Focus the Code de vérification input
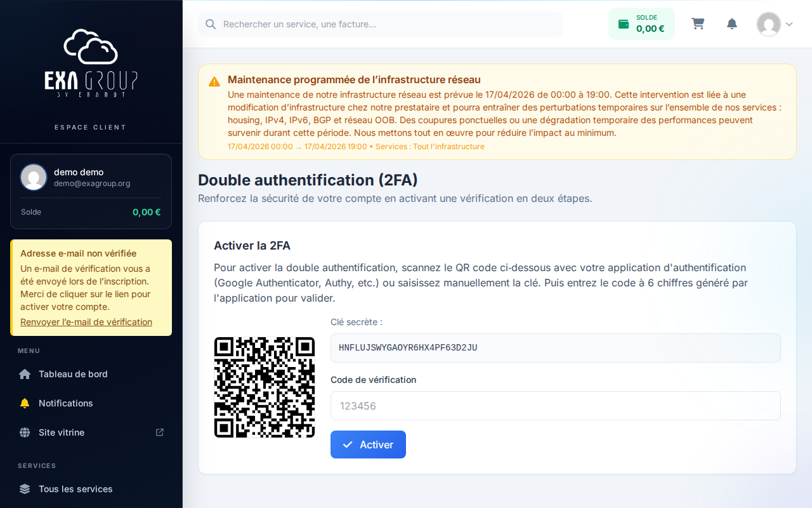 click(556, 406)
